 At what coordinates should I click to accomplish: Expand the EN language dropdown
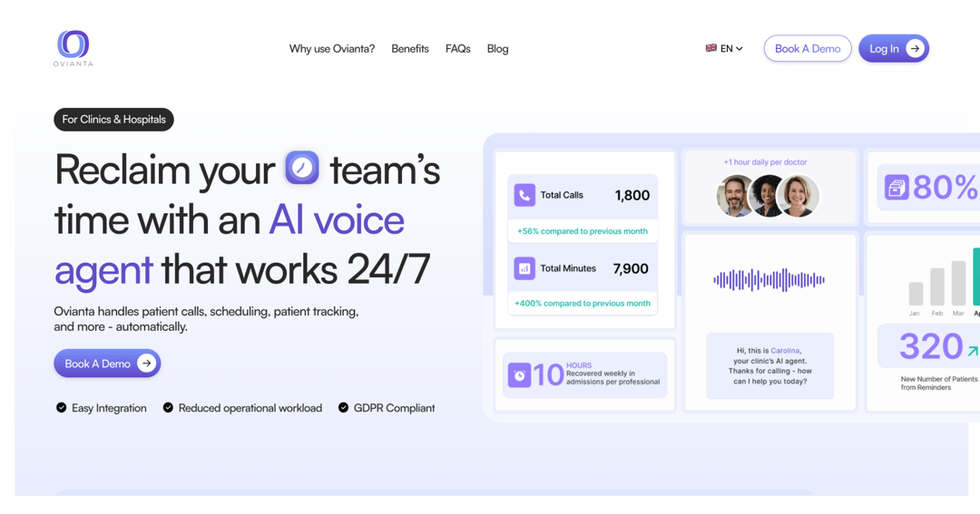pyautogui.click(x=724, y=49)
